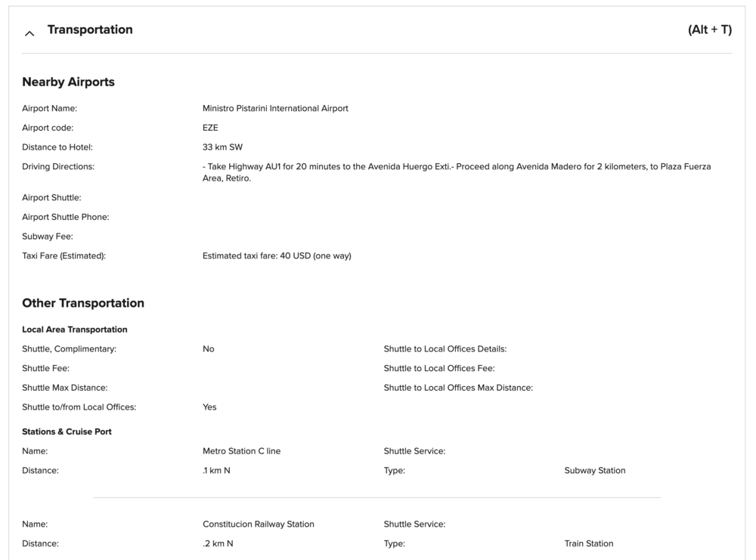Select Ministro Pistarini International Airport text
Viewport: 756px width, 560px height.
(x=275, y=108)
